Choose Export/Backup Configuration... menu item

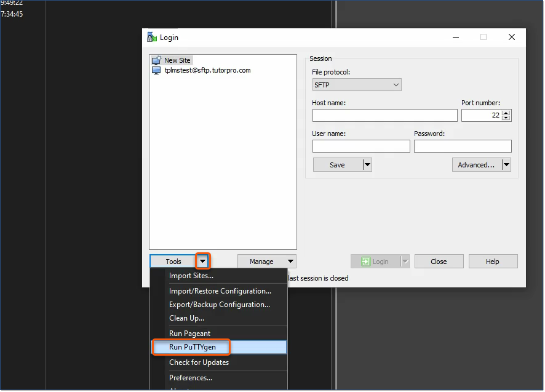point(219,305)
